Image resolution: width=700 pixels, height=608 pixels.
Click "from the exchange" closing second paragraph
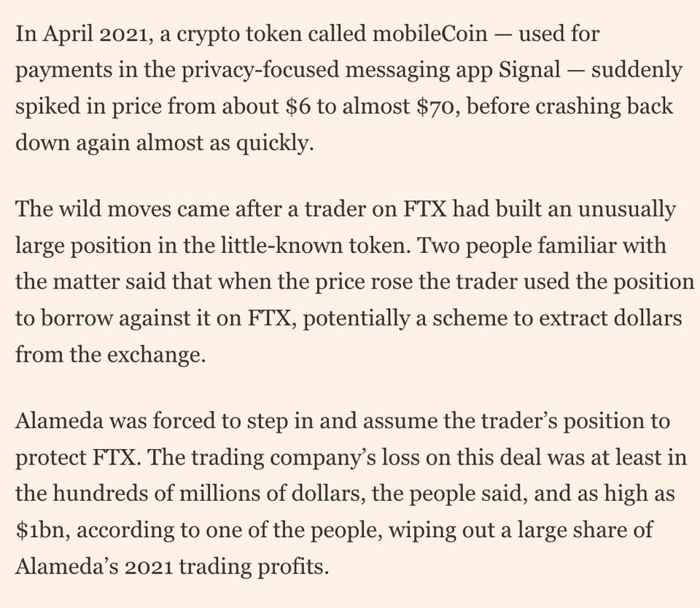click(x=111, y=356)
